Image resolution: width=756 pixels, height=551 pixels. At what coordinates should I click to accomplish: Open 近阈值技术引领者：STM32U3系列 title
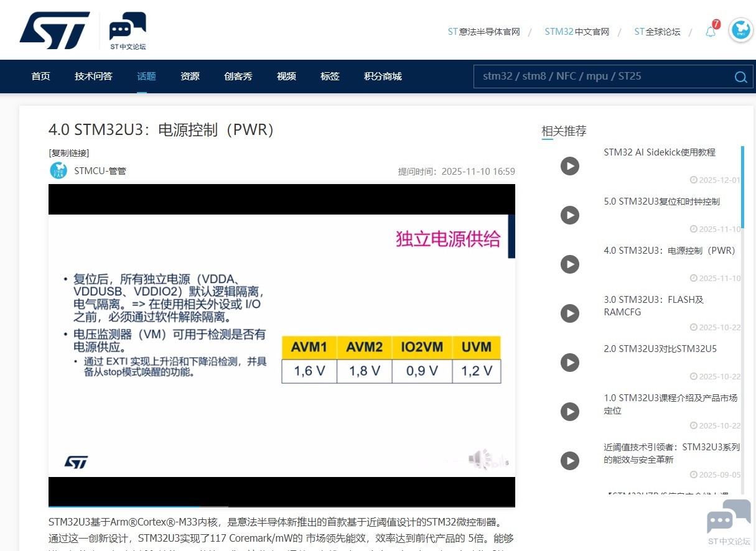[672, 453]
